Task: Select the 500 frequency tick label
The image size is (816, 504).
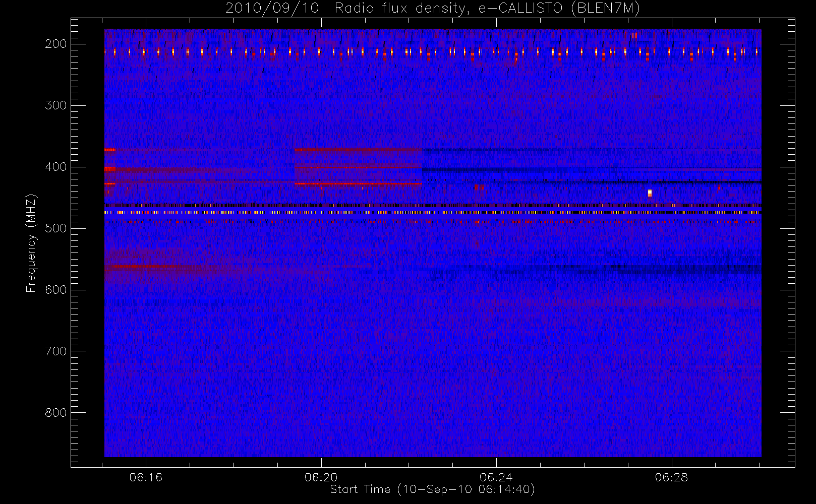Action: tap(56, 228)
